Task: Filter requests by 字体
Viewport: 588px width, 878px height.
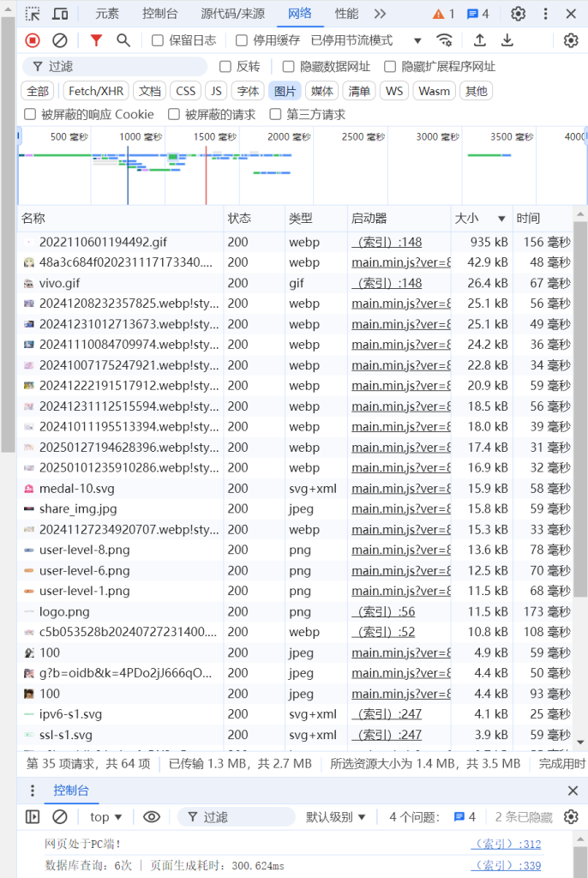Action: (x=248, y=91)
